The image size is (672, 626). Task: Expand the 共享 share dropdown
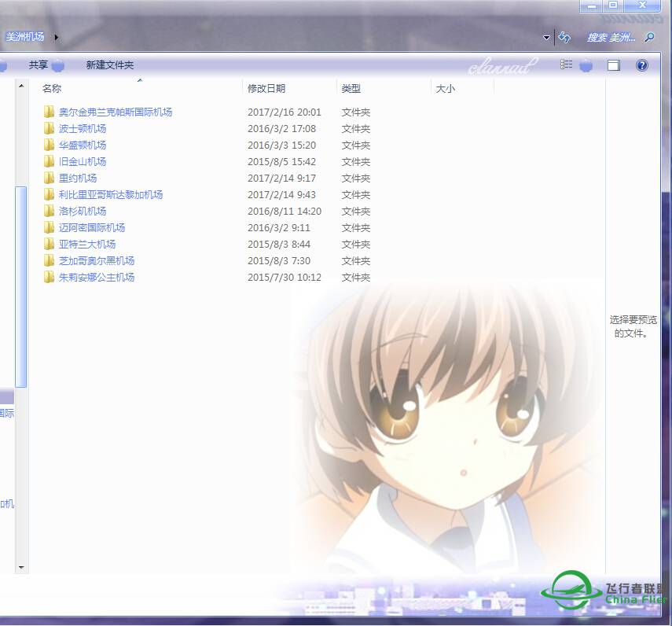(57, 65)
